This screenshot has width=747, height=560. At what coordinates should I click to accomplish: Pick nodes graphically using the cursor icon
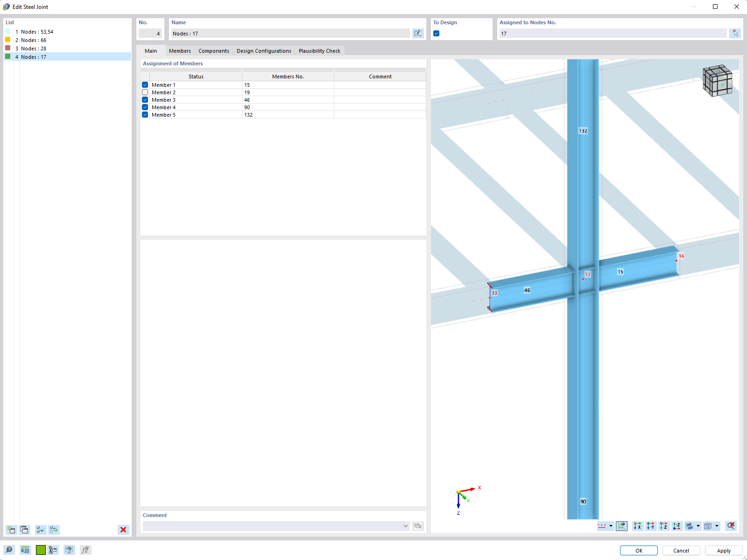click(x=735, y=33)
